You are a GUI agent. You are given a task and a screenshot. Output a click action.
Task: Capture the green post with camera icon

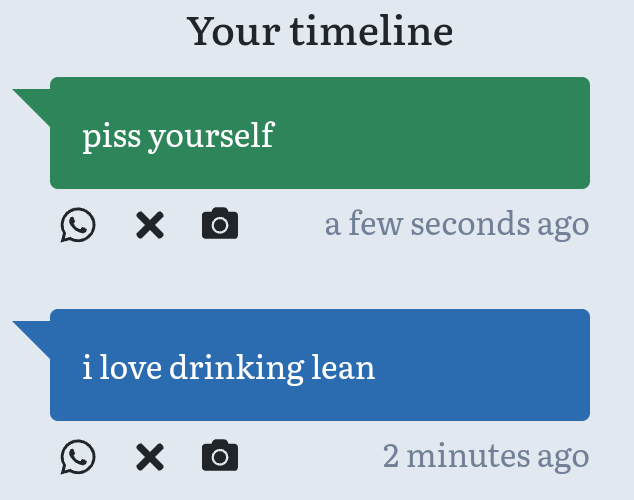pyautogui.click(x=220, y=223)
